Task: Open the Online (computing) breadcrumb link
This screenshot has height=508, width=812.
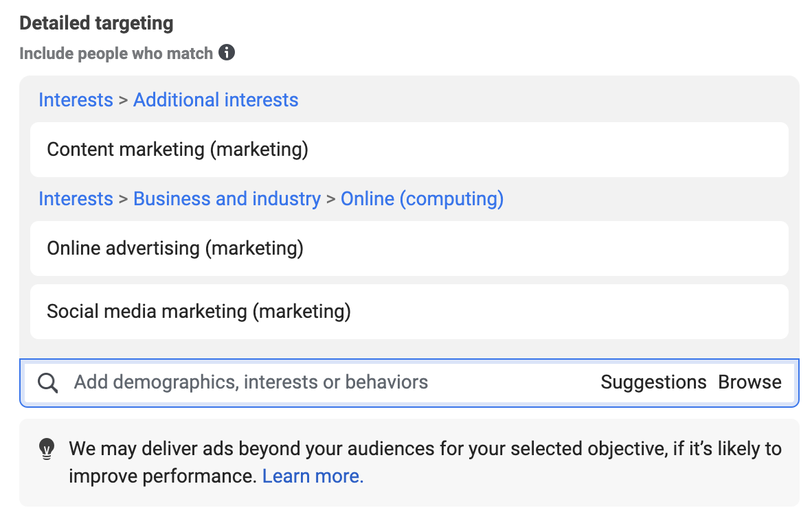Action: pyautogui.click(x=422, y=198)
